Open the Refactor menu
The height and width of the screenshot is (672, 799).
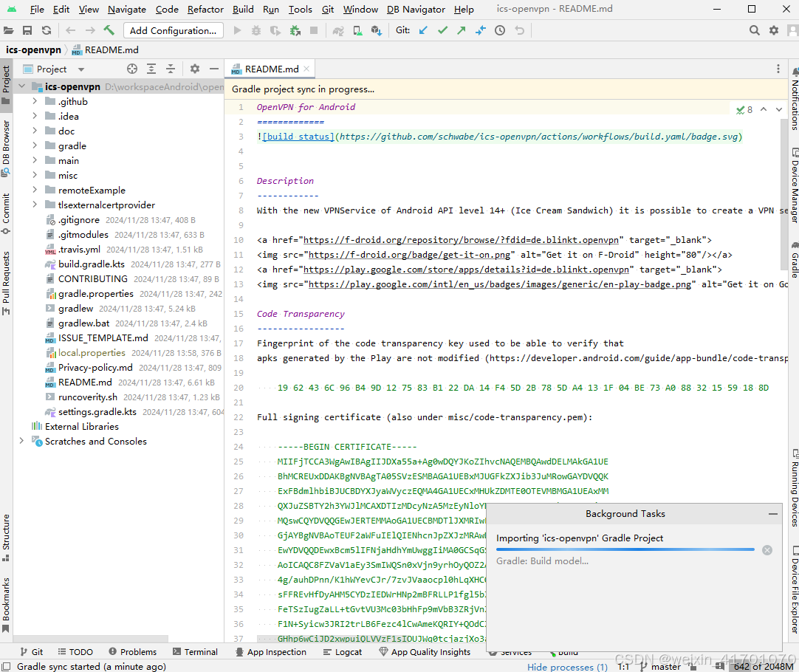pyautogui.click(x=205, y=9)
